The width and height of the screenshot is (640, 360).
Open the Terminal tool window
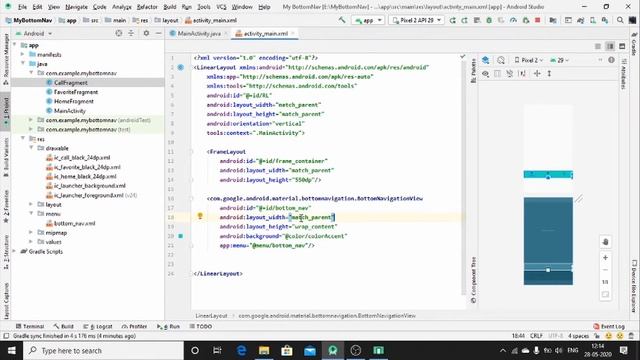[x=30, y=326]
